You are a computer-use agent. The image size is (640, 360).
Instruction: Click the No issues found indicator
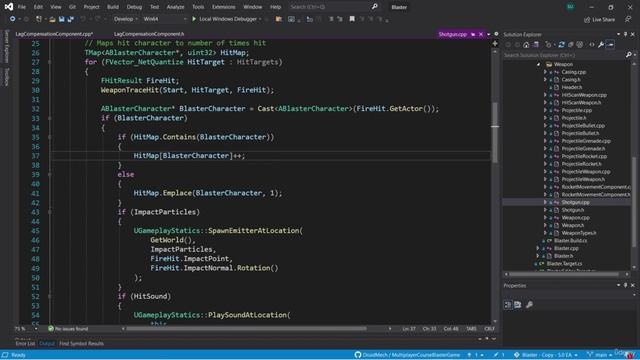click(68, 329)
